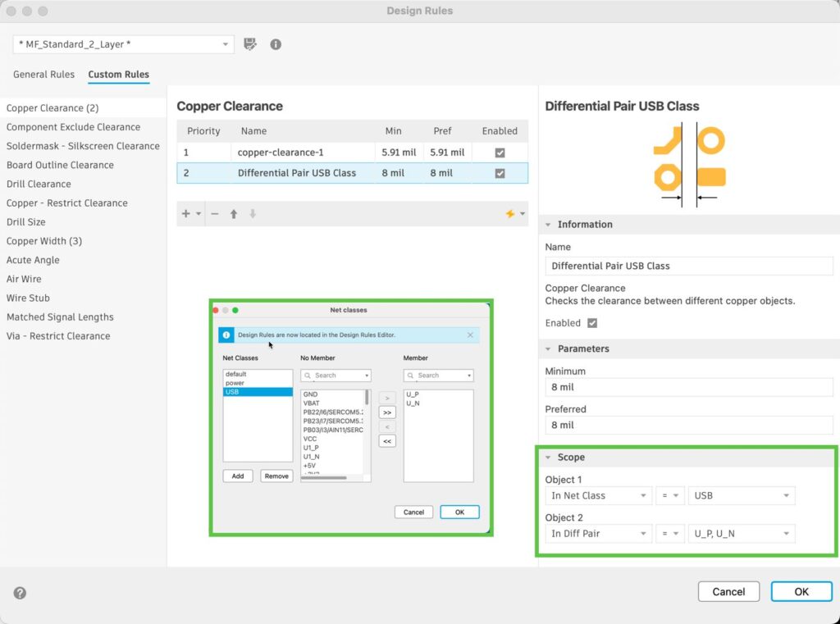Click single left arrow in Net classes
Image resolution: width=840 pixels, height=624 pixels.
[x=387, y=427]
